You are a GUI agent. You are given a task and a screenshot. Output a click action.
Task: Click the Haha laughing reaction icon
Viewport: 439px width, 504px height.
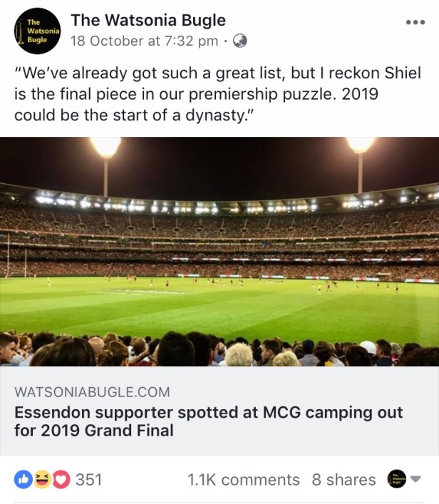[42, 480]
